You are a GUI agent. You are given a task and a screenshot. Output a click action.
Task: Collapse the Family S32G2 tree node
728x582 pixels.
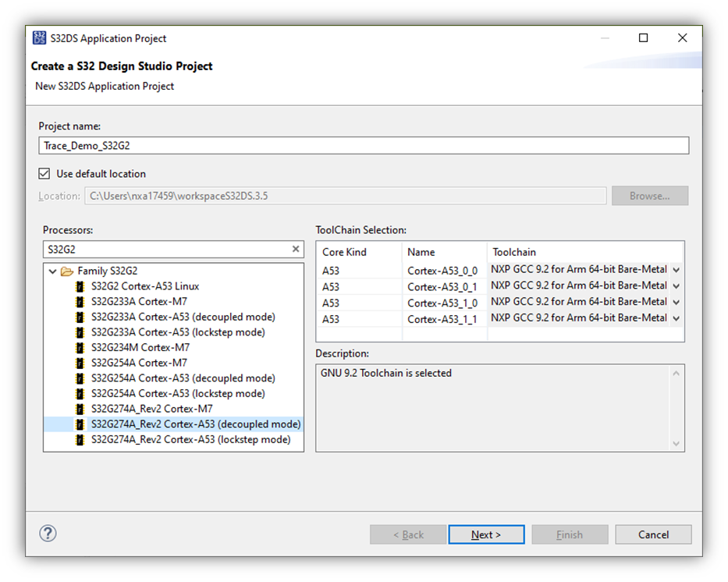pos(52,271)
